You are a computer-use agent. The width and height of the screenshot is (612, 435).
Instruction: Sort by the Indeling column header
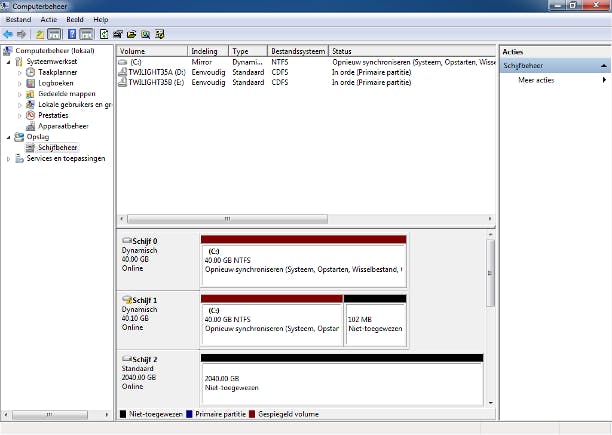(x=208, y=51)
